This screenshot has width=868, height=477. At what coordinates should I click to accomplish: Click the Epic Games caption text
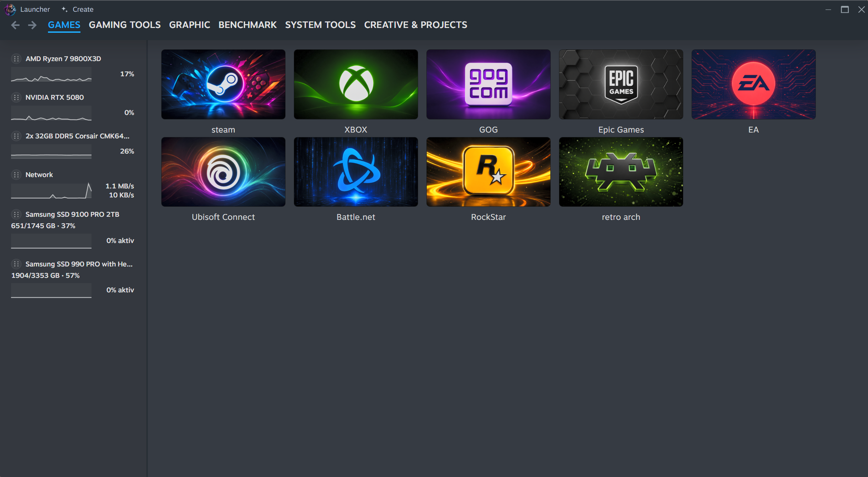click(x=621, y=130)
